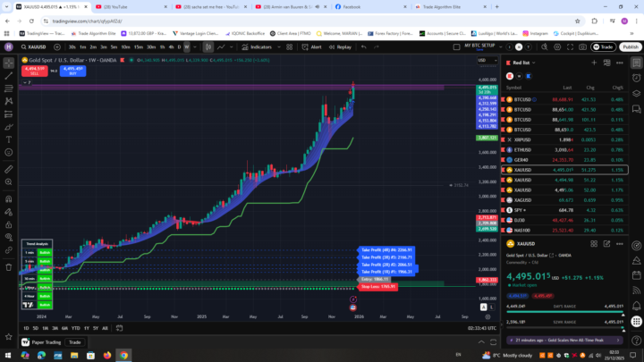Activate the zoom in tool
This screenshot has width=644, height=362.
pyautogui.click(x=9, y=181)
